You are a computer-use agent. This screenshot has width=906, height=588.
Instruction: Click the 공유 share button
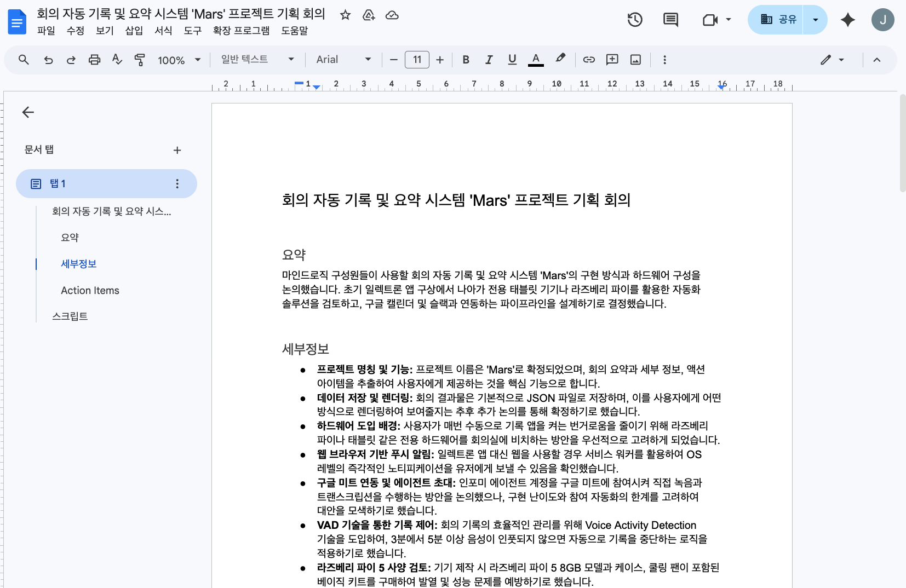tap(775, 20)
